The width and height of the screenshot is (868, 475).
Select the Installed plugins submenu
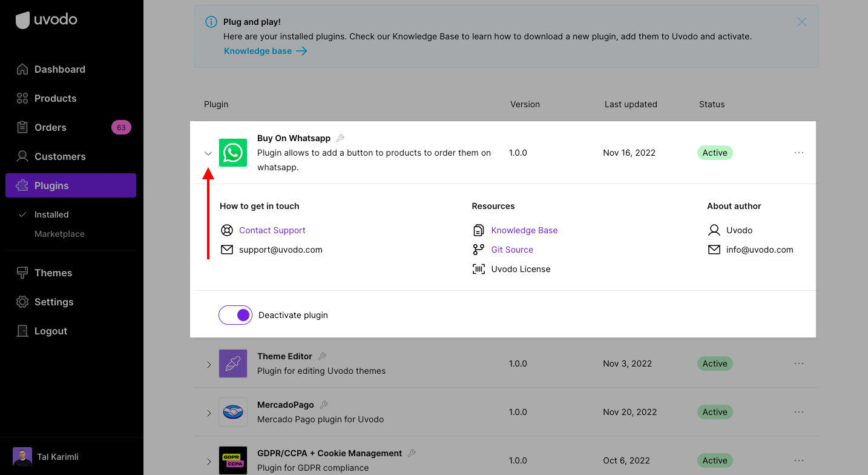coord(51,214)
